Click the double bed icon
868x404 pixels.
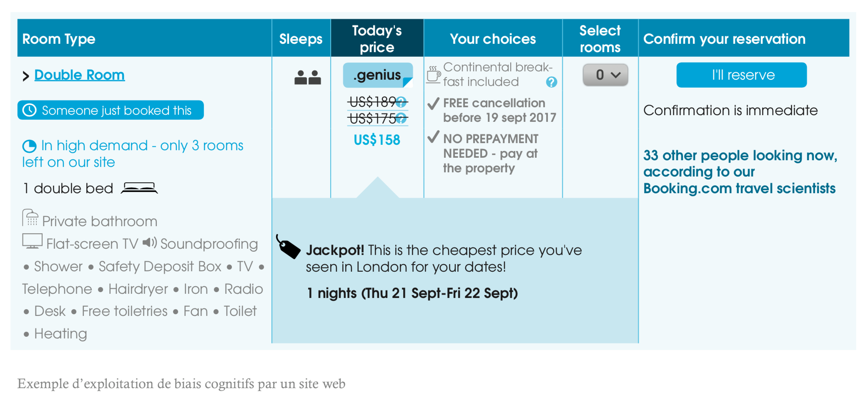point(139,188)
